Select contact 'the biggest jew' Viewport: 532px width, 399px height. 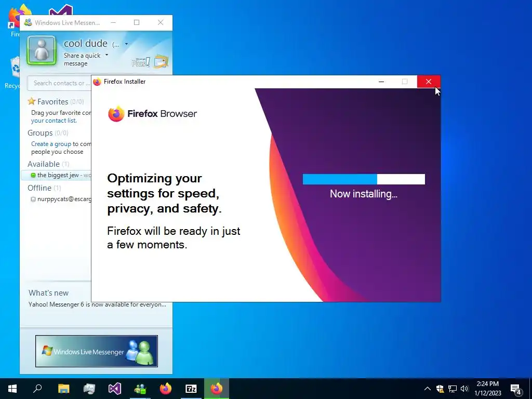click(56, 175)
